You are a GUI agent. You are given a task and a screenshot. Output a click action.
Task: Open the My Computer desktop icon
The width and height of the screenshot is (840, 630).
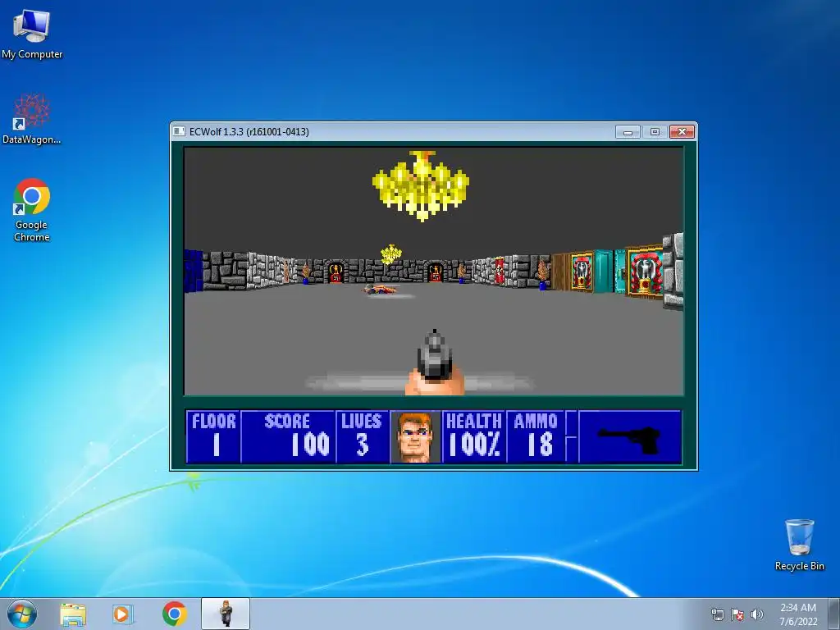32,33
